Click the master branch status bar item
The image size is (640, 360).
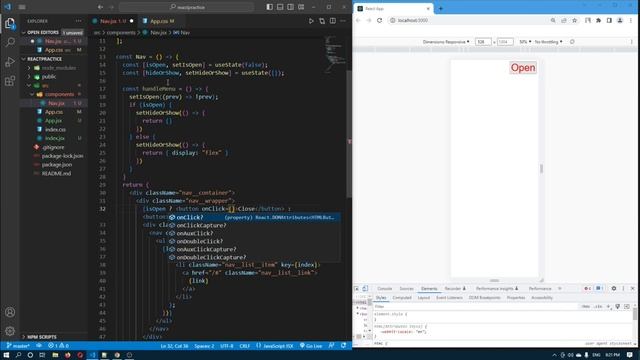pyautogui.click(x=18, y=346)
